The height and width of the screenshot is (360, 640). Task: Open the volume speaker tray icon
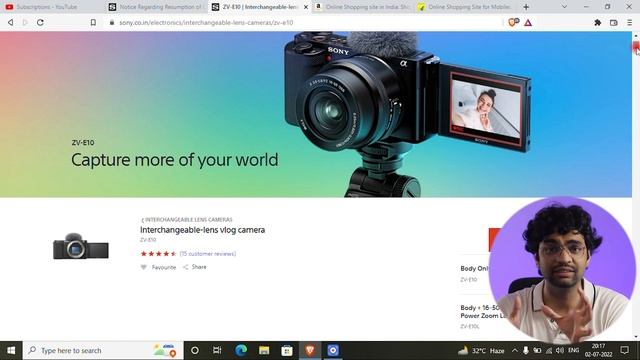pos(560,351)
